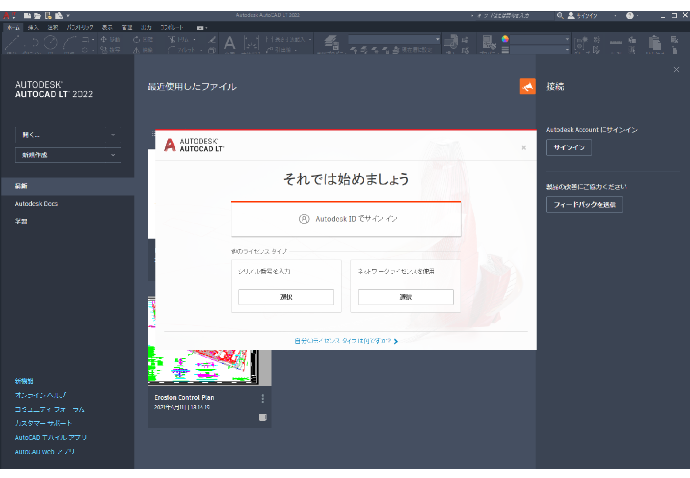Expand the Trim tool flyout arrow
The width and height of the screenshot is (690, 478).
click(x=195, y=40)
